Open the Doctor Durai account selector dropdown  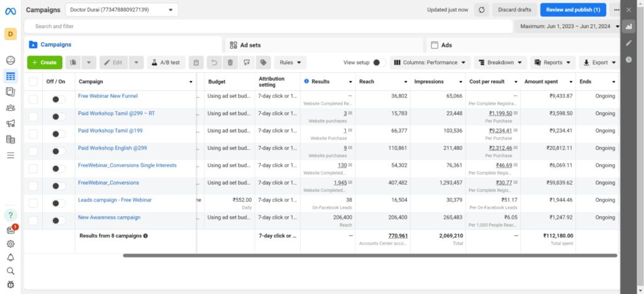tap(121, 10)
